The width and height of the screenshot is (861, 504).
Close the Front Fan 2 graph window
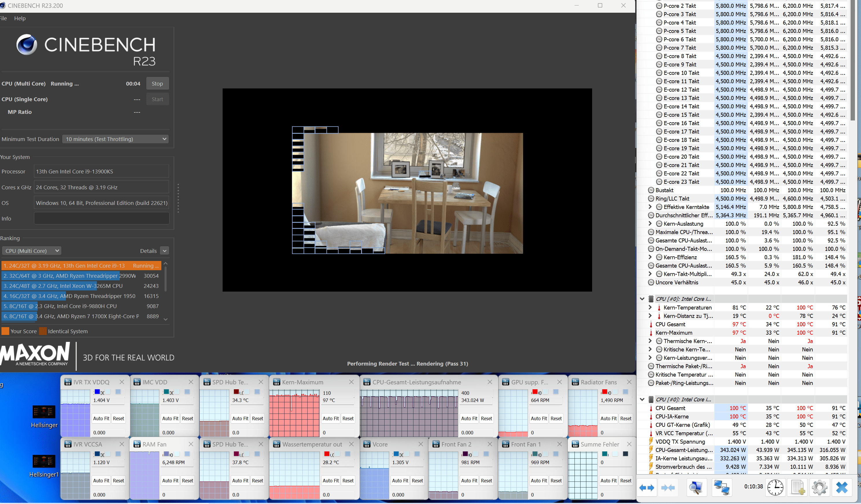489,444
